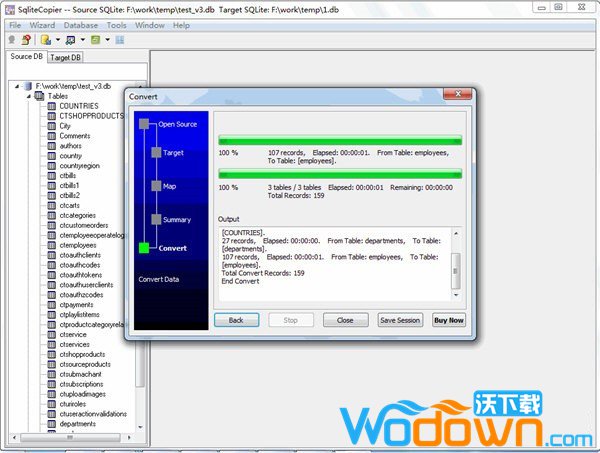Collapse the F:\work\temp\test_v3.db root node

18,86
